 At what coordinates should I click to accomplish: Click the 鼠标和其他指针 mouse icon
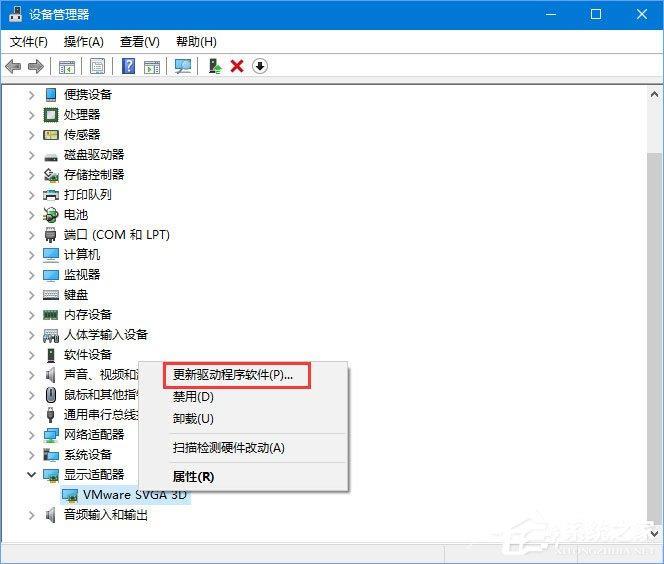coord(51,395)
